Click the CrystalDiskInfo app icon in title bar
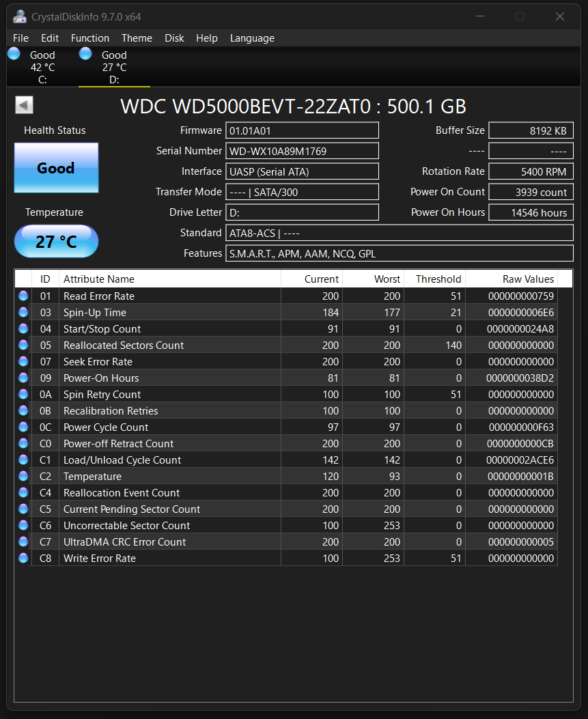The height and width of the screenshot is (719, 588). tap(20, 16)
